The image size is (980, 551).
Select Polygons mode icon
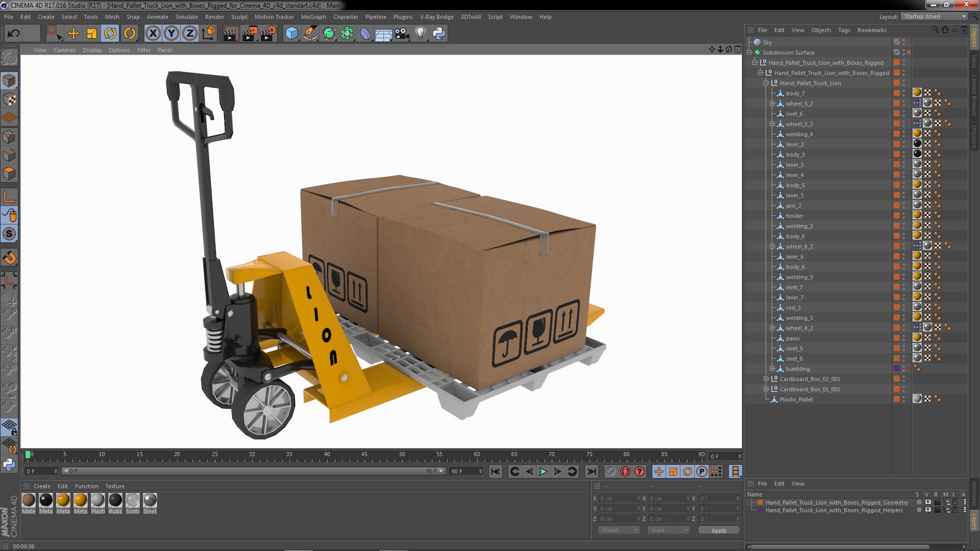(x=9, y=173)
